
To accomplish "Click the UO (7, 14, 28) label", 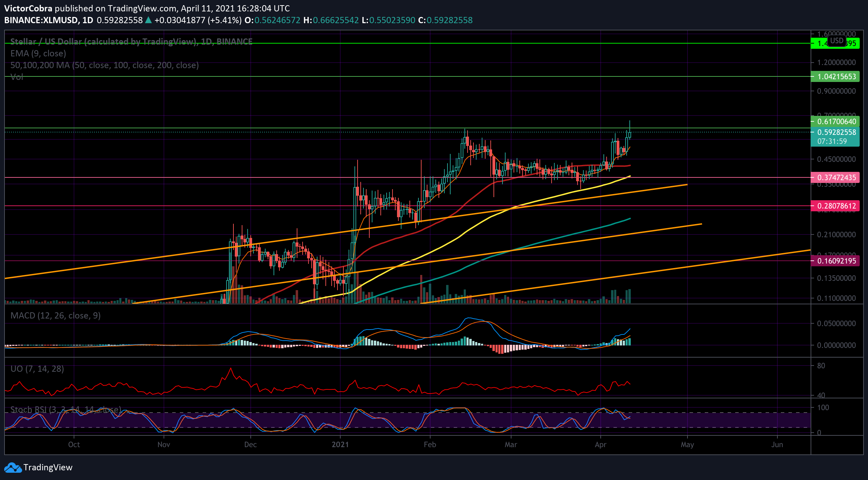I will tap(37, 369).
